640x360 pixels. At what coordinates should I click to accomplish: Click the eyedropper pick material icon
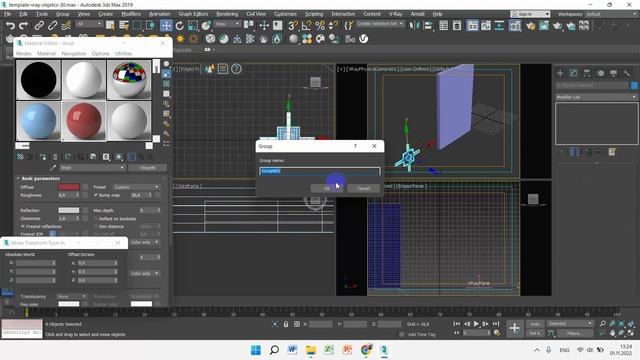[x=53, y=168]
